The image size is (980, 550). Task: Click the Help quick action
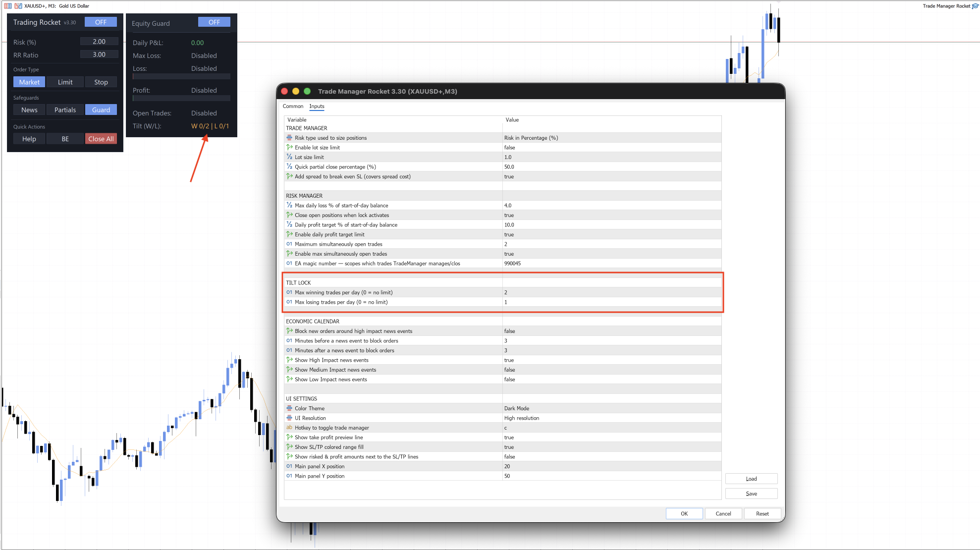point(29,139)
